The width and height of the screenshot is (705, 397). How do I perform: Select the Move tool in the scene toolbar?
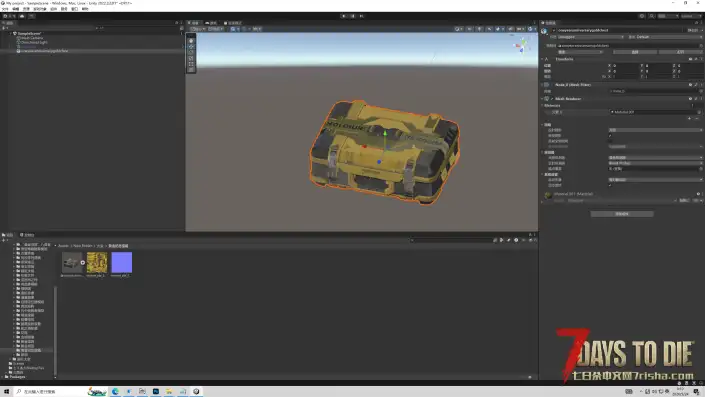click(191, 46)
